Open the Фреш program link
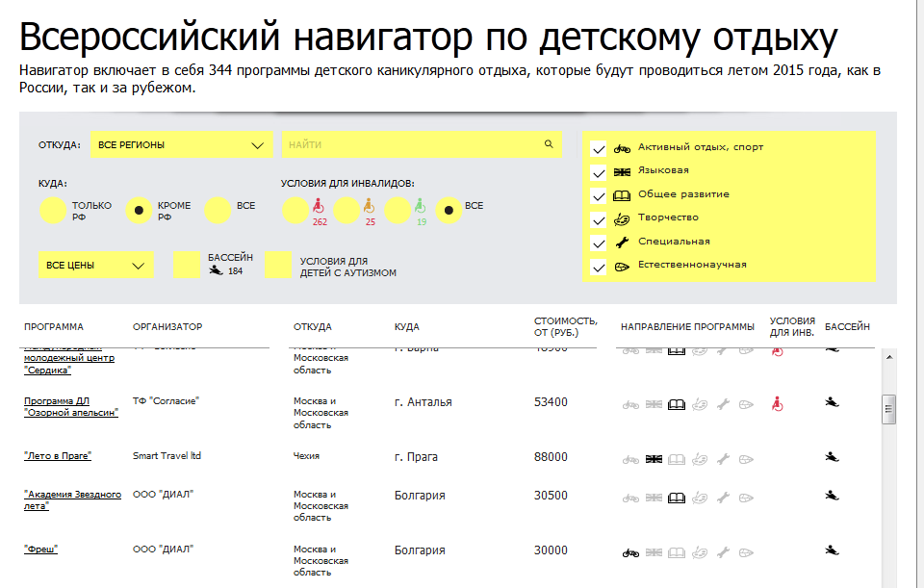This screenshot has width=924, height=588. pos(40,550)
